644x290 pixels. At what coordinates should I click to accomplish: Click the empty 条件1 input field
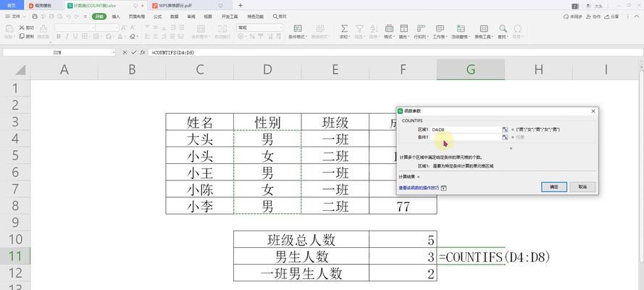pos(465,137)
